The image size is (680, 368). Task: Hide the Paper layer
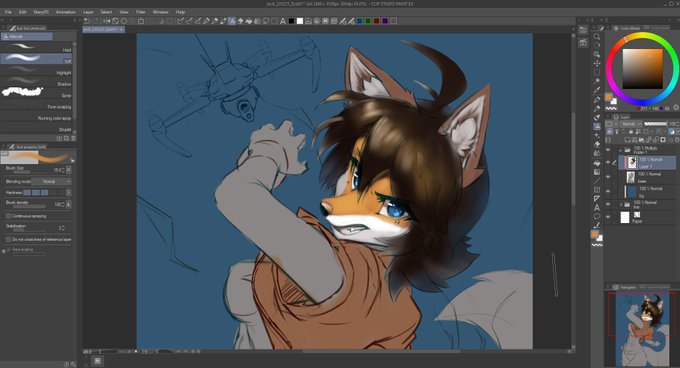(x=608, y=217)
